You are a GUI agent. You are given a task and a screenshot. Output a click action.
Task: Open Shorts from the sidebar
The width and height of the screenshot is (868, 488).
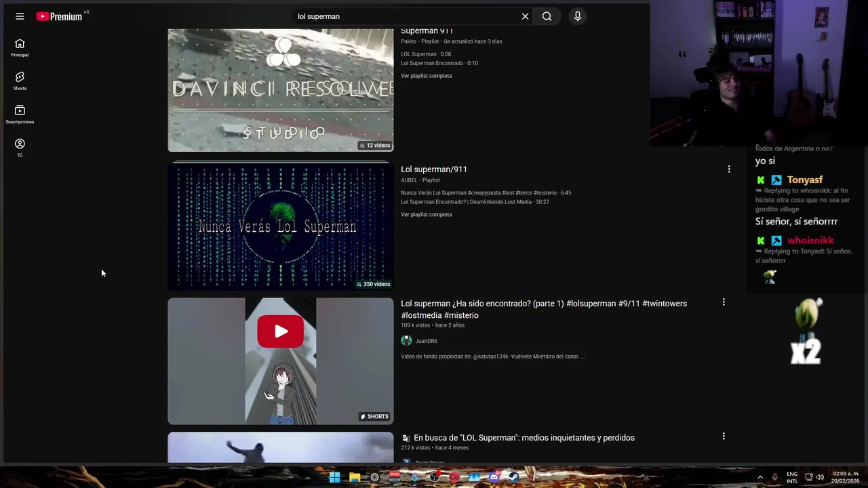pyautogui.click(x=20, y=81)
